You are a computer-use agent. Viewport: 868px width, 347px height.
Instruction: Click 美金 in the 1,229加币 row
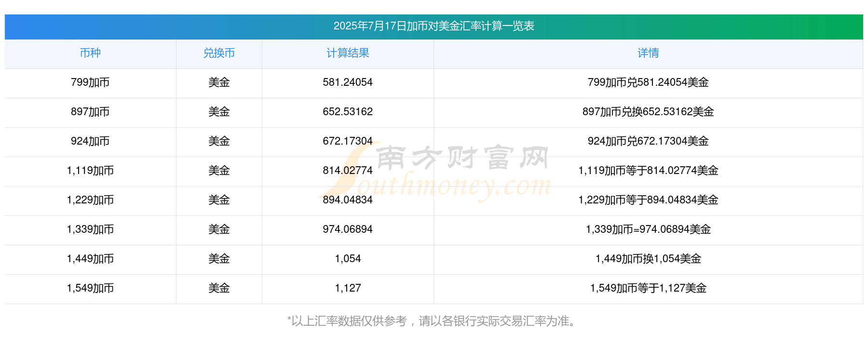219,200
